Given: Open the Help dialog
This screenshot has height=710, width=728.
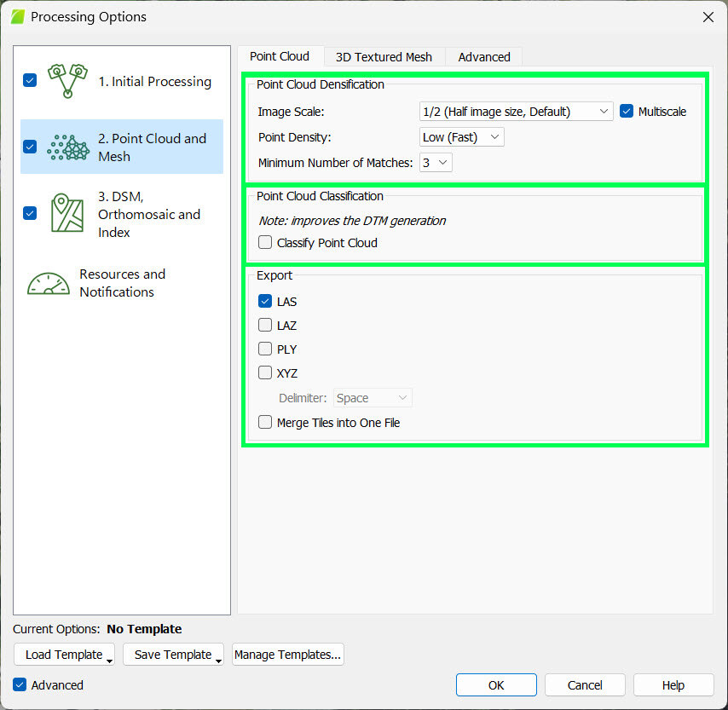Looking at the screenshot, I should pos(673,684).
